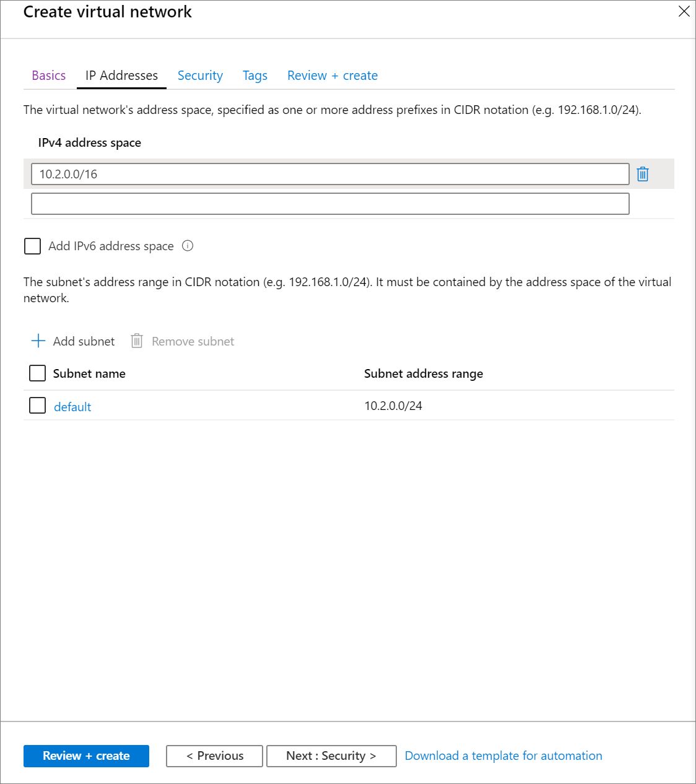Screen dimensions: 696x784
Task: Delete the 10.2.0.0/16 address space row
Action: [643, 174]
